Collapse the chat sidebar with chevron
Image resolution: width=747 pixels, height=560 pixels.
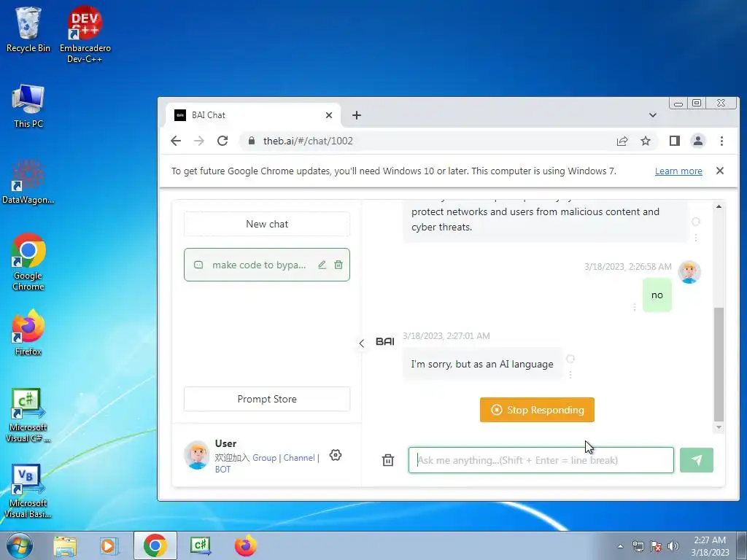point(362,343)
